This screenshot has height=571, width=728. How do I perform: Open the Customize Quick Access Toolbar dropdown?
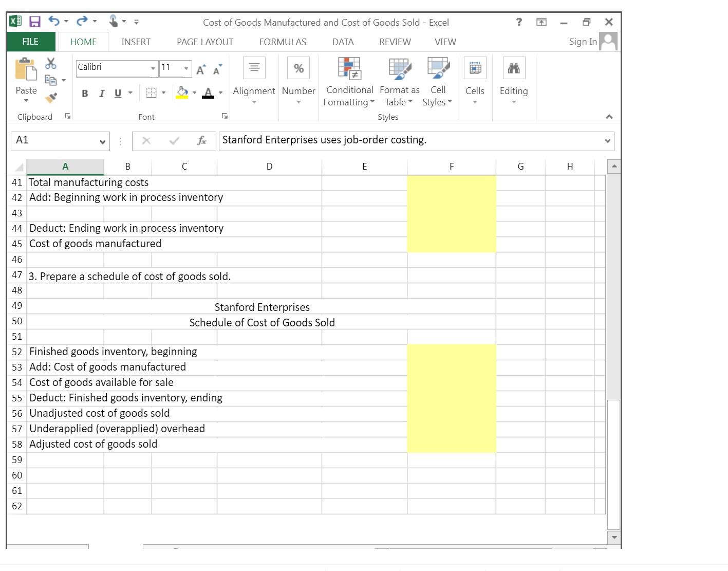pyautogui.click(x=136, y=22)
